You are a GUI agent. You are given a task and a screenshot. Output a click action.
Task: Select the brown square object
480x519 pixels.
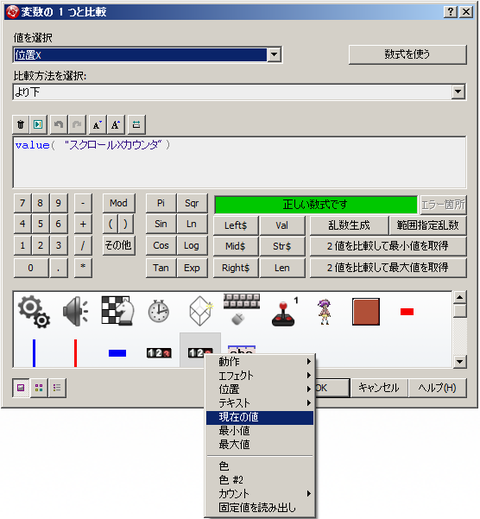coord(366,312)
